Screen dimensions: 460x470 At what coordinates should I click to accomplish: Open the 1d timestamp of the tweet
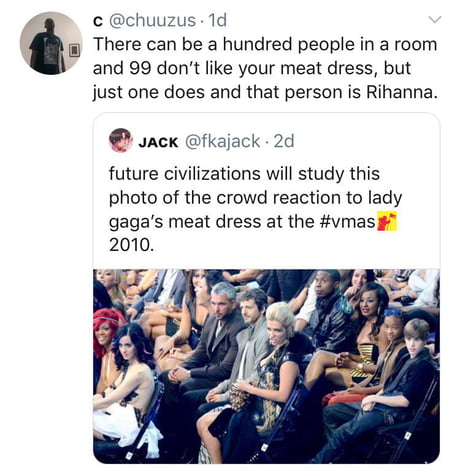pos(217,20)
